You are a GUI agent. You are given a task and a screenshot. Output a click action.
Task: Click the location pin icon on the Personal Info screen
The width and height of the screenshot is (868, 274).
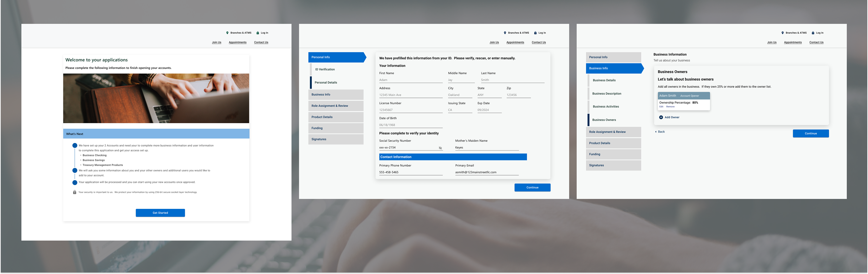pyautogui.click(x=505, y=33)
